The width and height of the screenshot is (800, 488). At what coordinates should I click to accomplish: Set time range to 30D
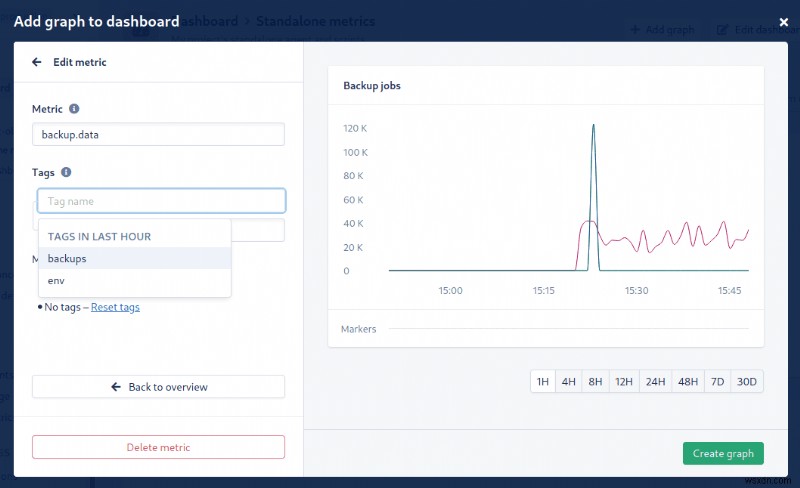(x=746, y=381)
